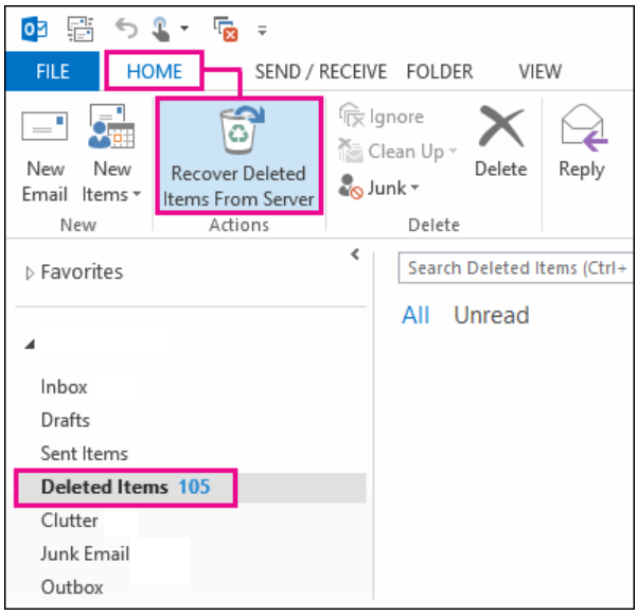Show All messages filter
The width and height of the screenshot is (637, 615).
coord(416,315)
